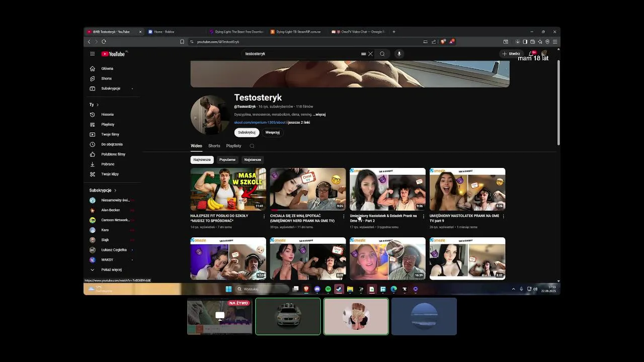
Task: Click the Windows Start button
Action: click(x=228, y=289)
